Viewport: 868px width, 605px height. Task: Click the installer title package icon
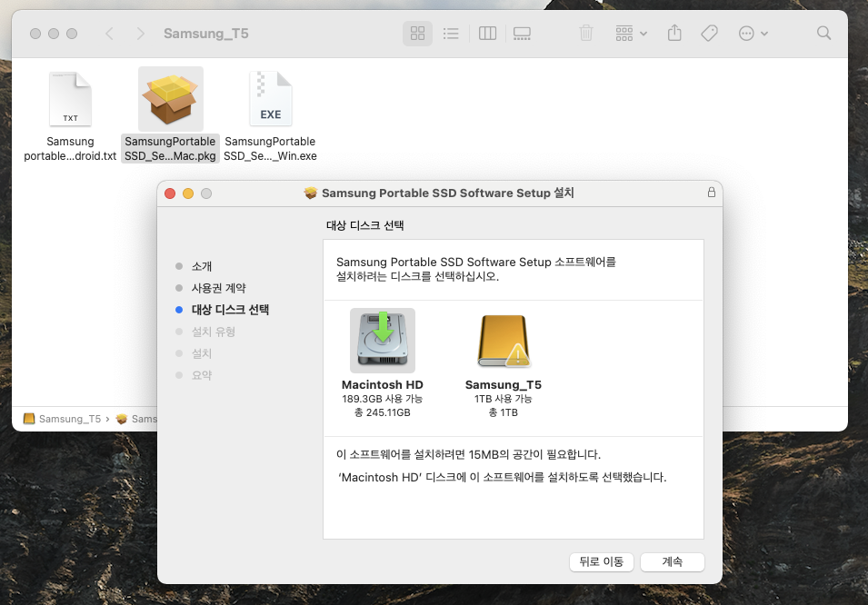(311, 193)
